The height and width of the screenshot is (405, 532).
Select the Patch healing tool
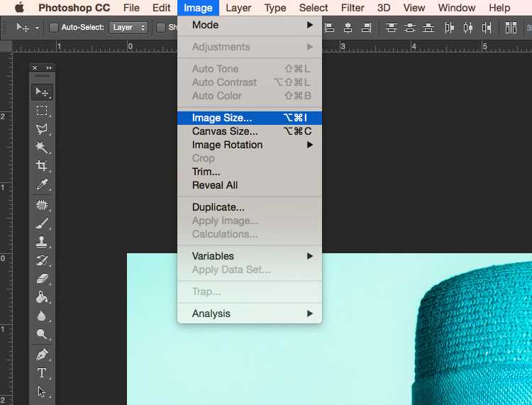pos(42,205)
